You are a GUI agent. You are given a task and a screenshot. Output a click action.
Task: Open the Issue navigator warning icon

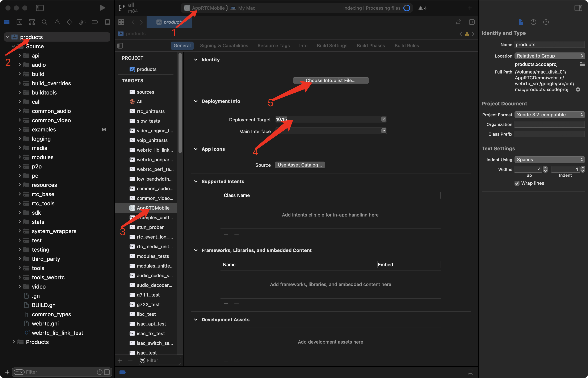(57, 22)
